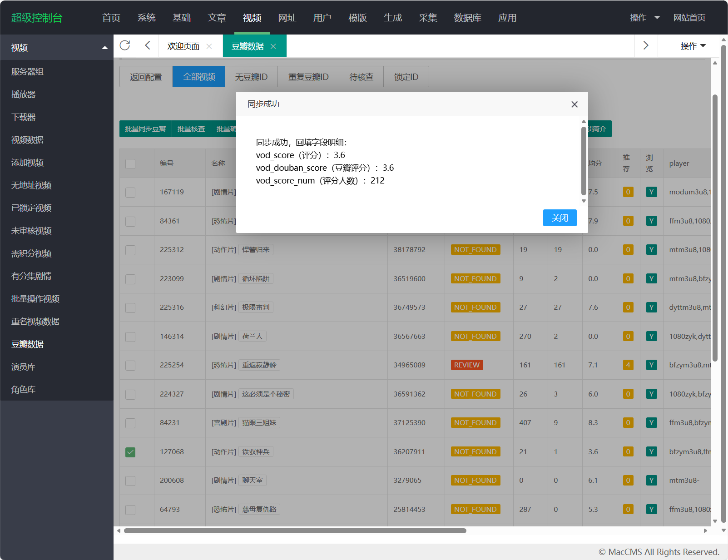Tick the checkbox for video 225312

(130, 250)
